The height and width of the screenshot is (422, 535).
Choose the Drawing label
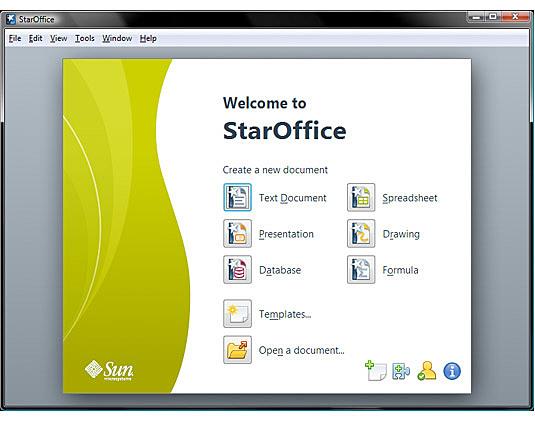(401, 234)
